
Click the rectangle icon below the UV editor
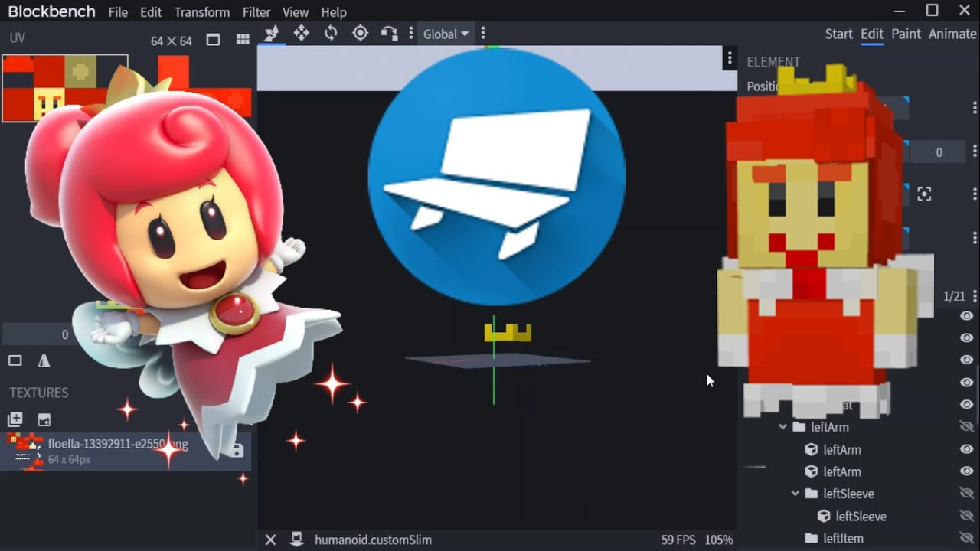click(15, 361)
